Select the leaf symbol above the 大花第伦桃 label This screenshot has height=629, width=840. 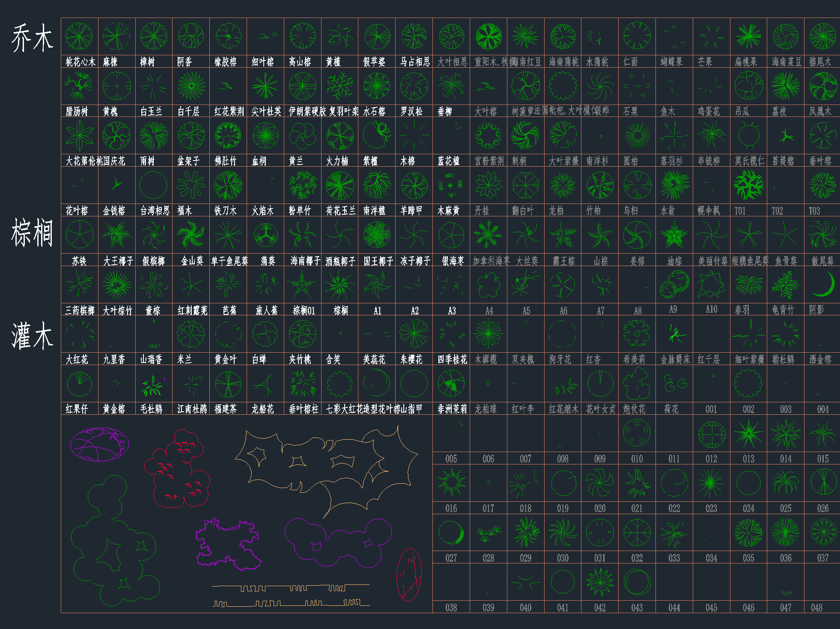pos(80,135)
